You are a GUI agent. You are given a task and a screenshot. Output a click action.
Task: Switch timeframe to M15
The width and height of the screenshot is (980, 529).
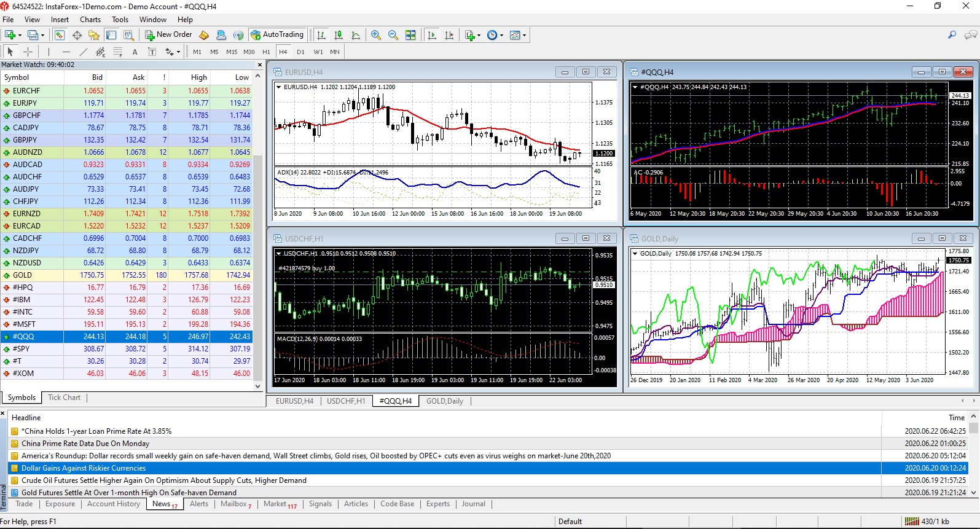232,52
